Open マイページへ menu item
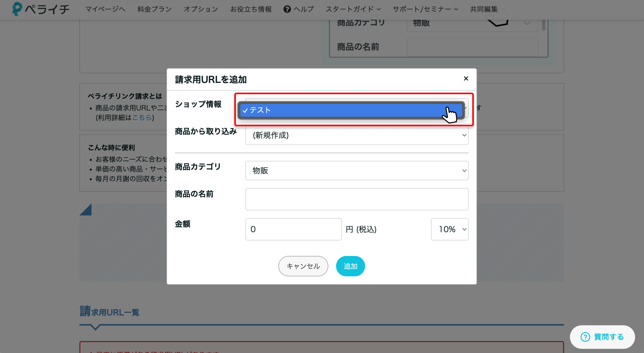Viewport: 644px width, 353px height. 105,9
